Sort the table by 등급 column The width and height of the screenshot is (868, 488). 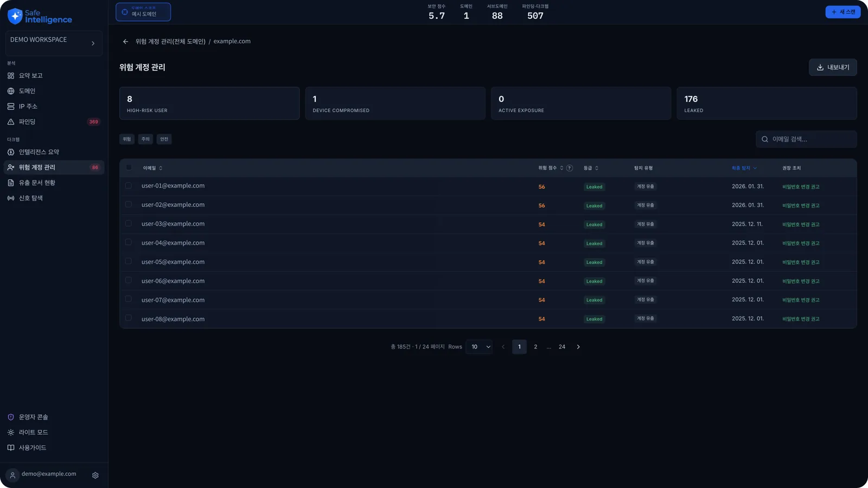[591, 168]
